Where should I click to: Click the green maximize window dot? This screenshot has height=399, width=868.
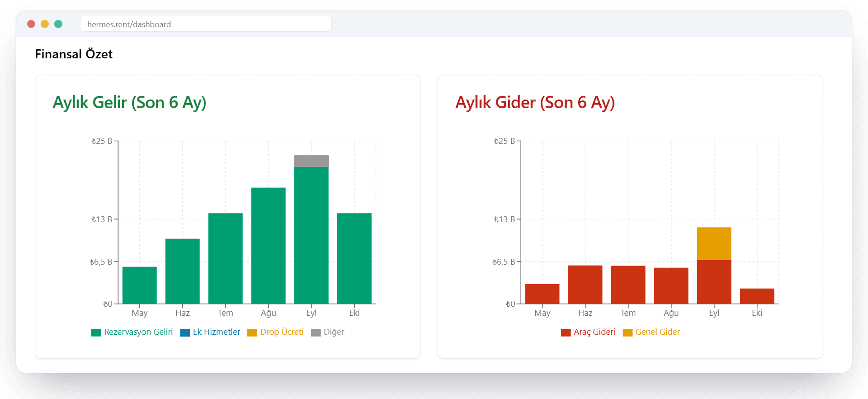point(58,24)
